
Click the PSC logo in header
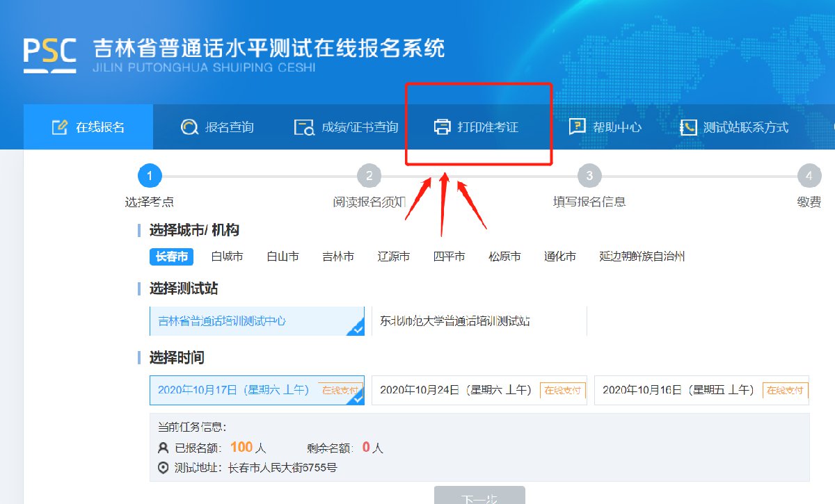[x=49, y=56]
